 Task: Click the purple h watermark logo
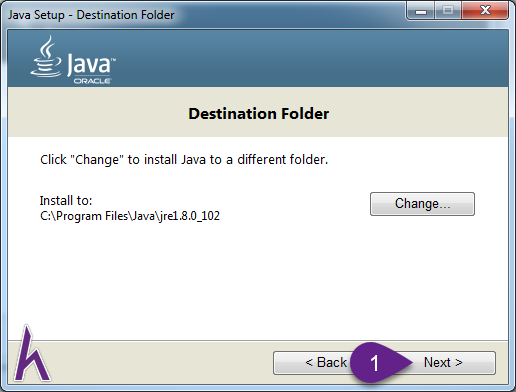[x=32, y=354]
